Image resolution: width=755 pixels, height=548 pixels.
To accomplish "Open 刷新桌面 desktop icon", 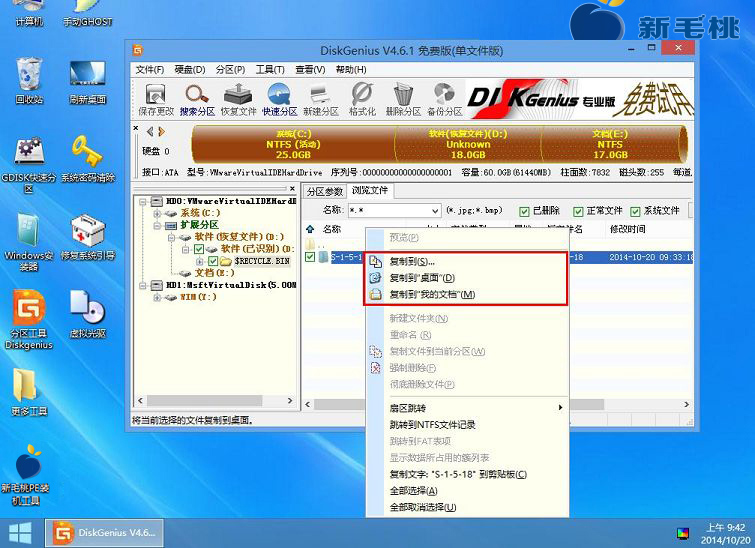I will click(x=87, y=82).
